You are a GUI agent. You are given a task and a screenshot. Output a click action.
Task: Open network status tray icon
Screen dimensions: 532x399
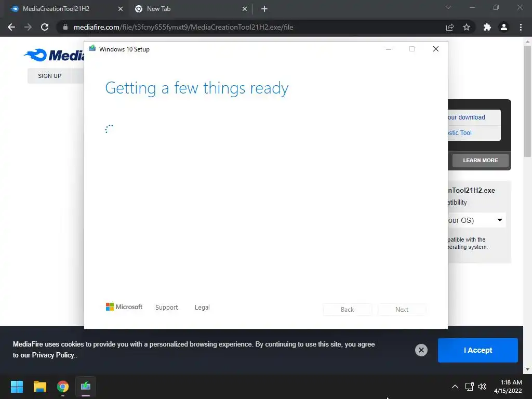click(469, 387)
